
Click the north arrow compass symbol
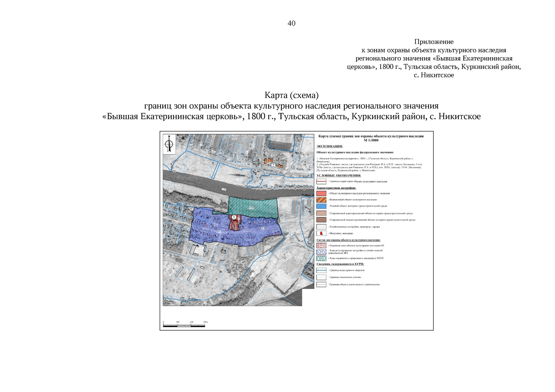(x=169, y=144)
